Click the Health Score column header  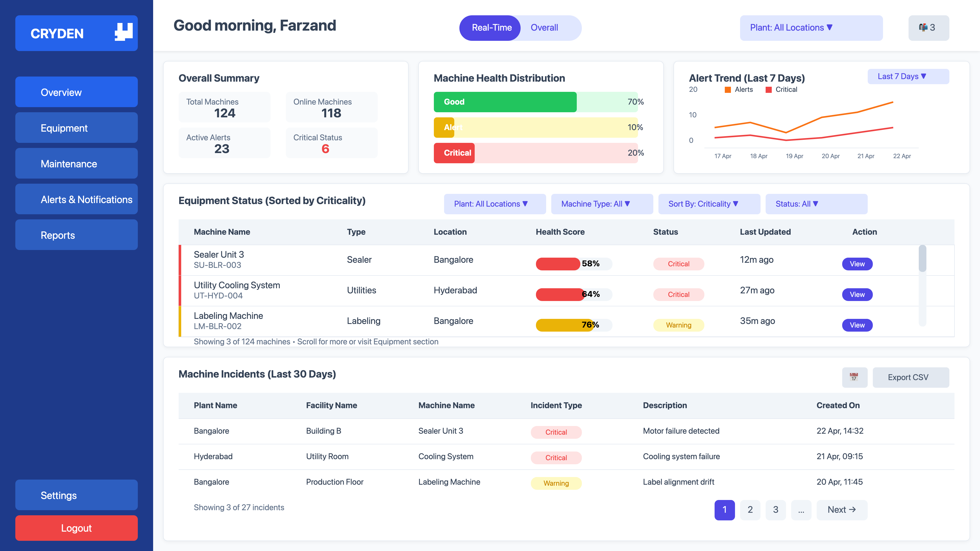pyautogui.click(x=560, y=232)
